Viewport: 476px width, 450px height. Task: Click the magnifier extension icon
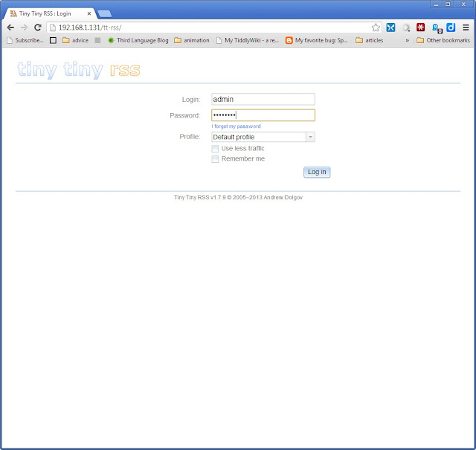[x=406, y=28]
